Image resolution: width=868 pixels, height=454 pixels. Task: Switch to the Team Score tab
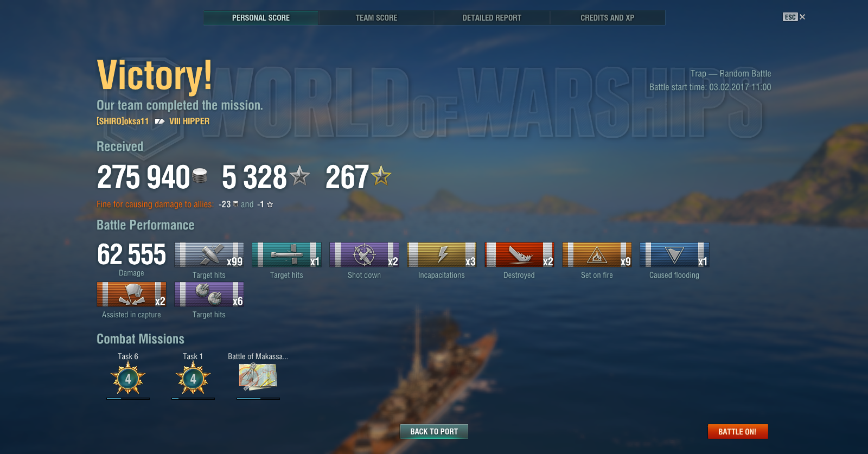click(x=376, y=18)
